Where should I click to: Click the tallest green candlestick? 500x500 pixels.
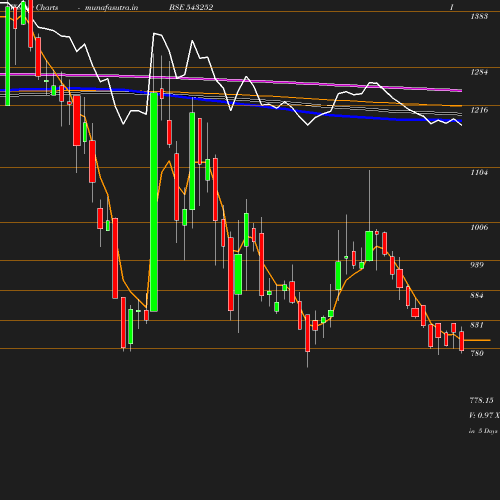(154, 202)
